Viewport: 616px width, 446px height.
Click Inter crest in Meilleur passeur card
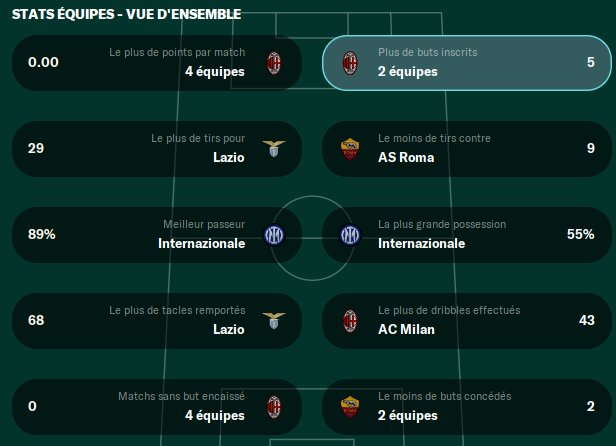pyautogui.click(x=274, y=235)
